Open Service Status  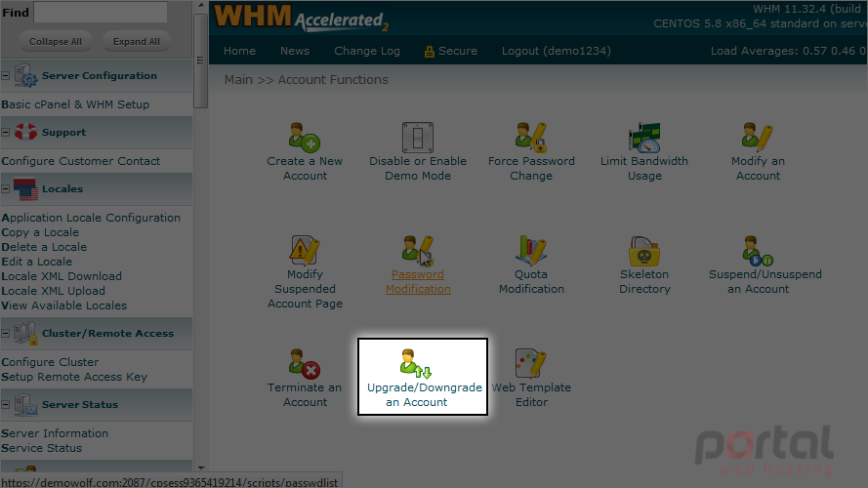point(42,448)
